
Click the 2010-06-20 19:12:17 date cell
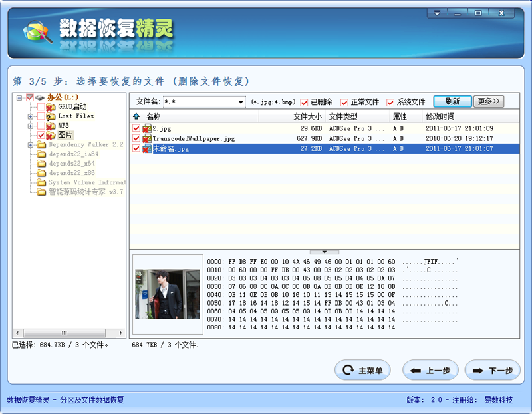[x=460, y=138]
